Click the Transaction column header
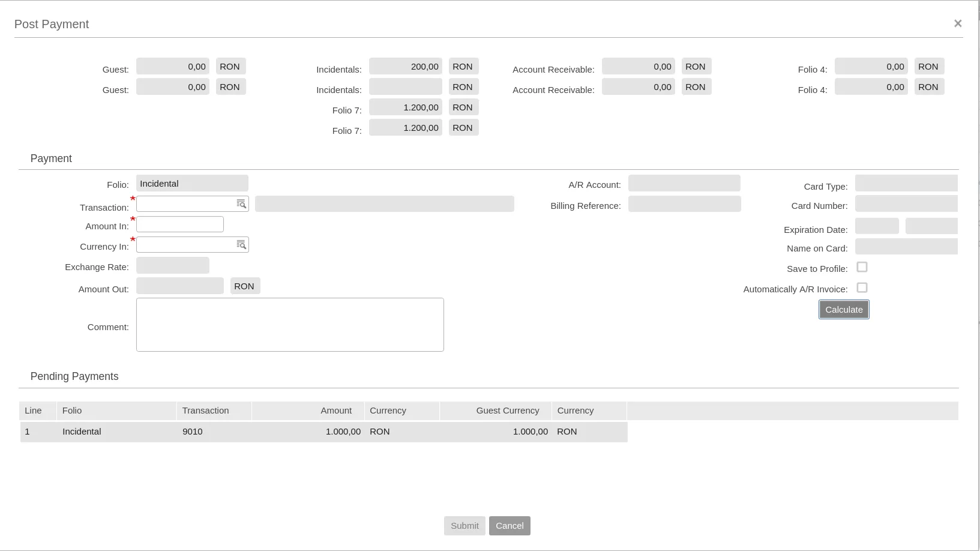 click(214, 411)
